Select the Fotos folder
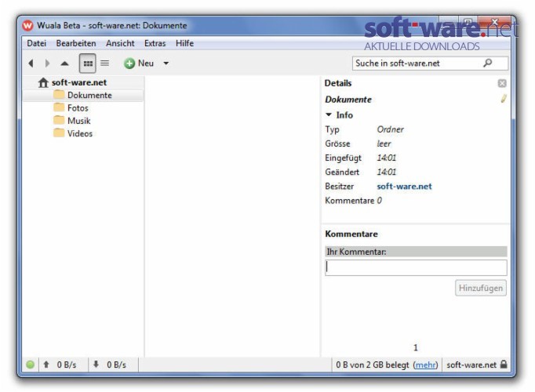This screenshot has width=535, height=392. [78, 108]
